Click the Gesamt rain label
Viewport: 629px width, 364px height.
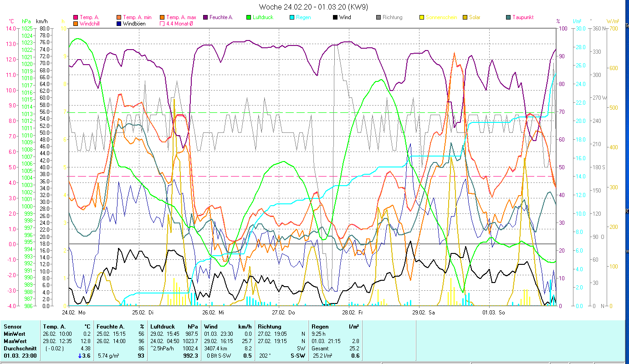[321, 349]
